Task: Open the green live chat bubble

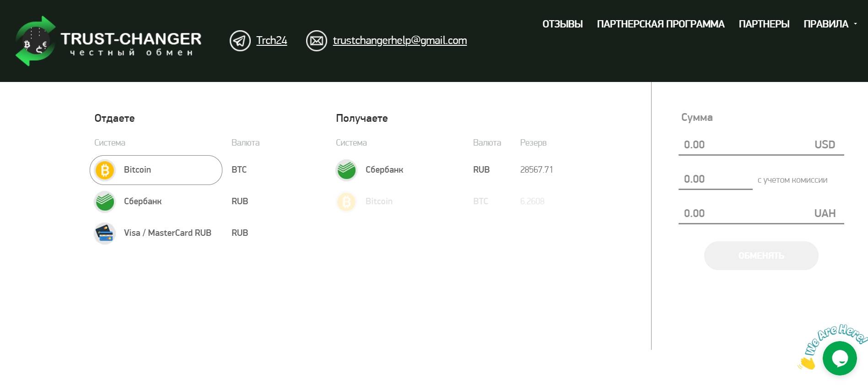Action: coord(840,359)
